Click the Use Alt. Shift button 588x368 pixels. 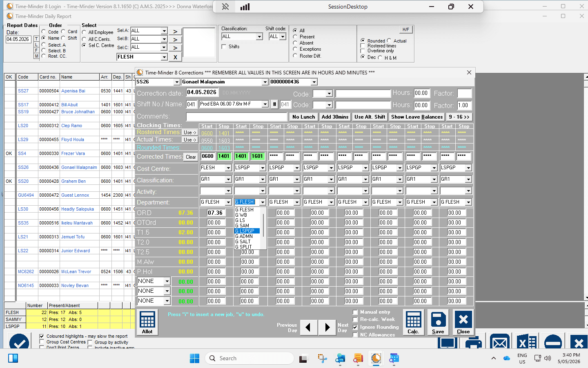point(370,117)
